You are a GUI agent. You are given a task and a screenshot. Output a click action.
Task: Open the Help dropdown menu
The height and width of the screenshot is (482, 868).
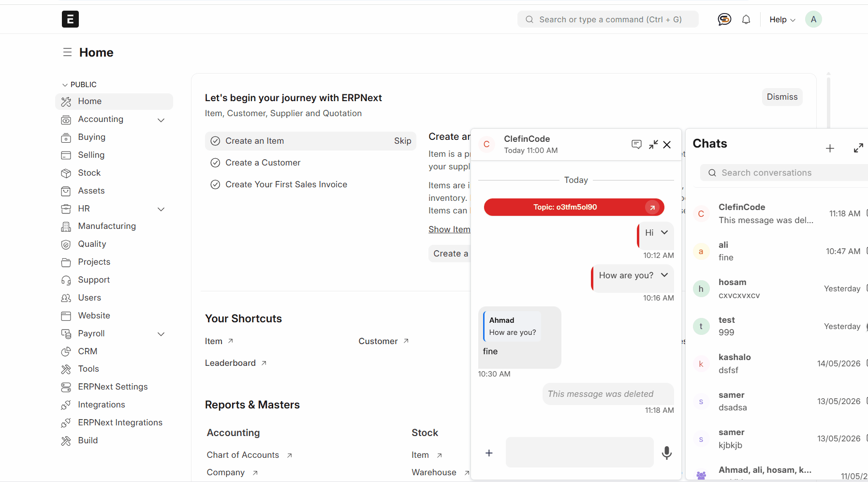point(782,19)
